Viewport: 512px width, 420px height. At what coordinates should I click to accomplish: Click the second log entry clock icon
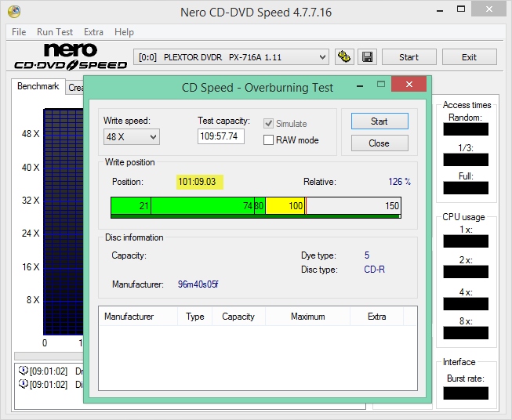pos(23,384)
